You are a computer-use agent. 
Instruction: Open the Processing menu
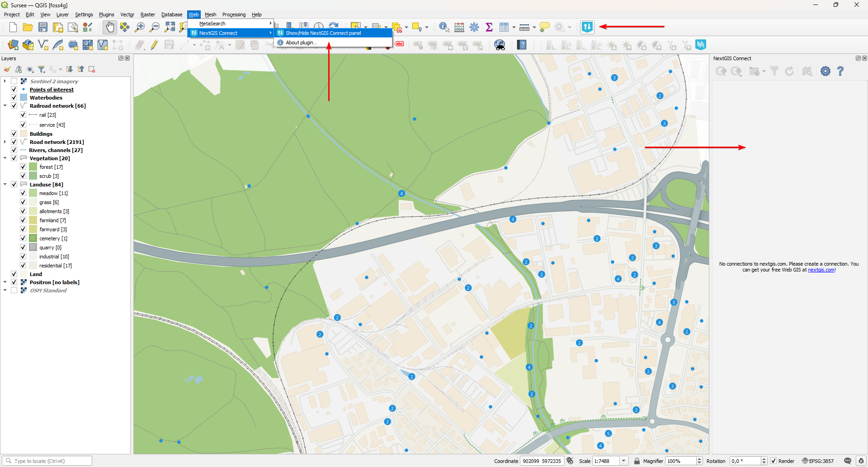point(234,14)
